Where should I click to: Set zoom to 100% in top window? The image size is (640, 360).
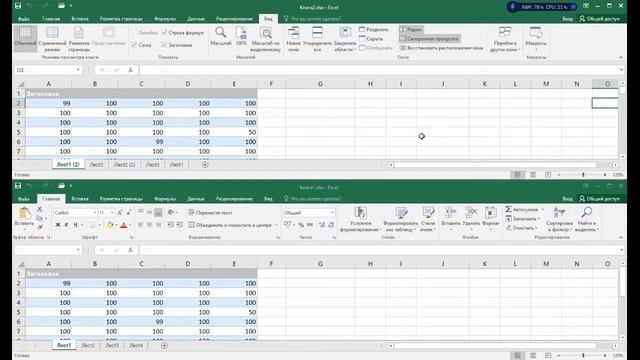pyautogui.click(x=241, y=36)
